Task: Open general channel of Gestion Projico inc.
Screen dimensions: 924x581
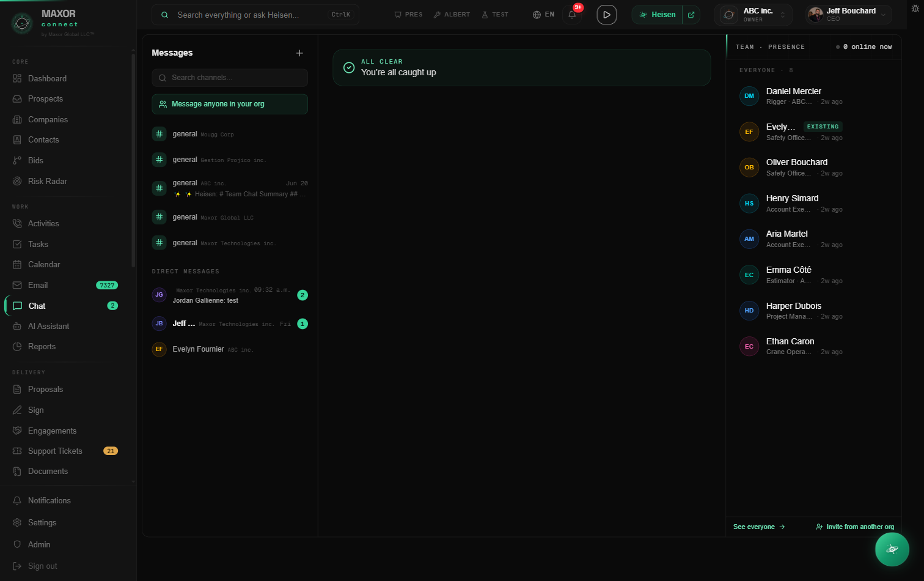Action: 230,160
